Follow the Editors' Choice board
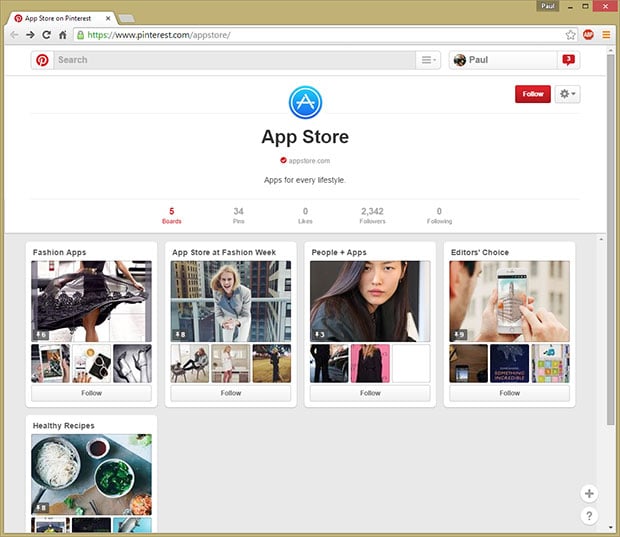Screen dimensions: 620x537 click(x=509, y=393)
